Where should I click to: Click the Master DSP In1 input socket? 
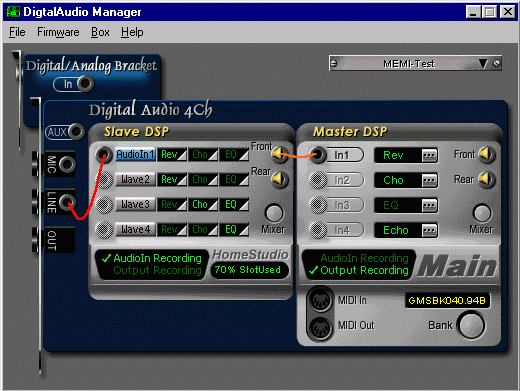point(318,155)
